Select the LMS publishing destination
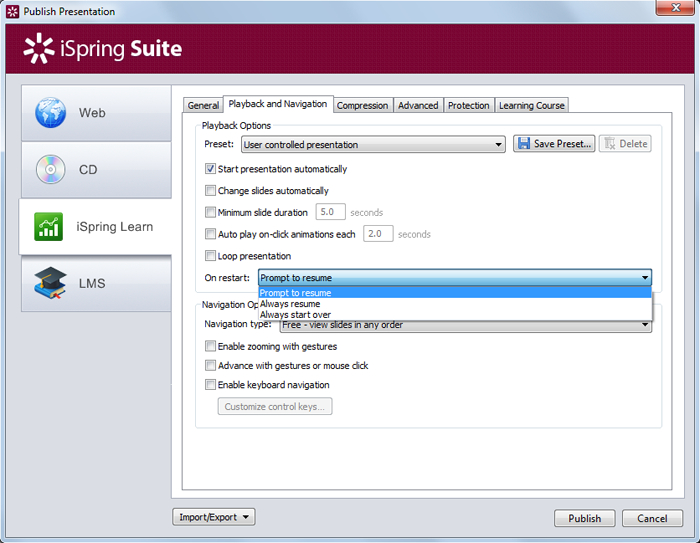 96,283
